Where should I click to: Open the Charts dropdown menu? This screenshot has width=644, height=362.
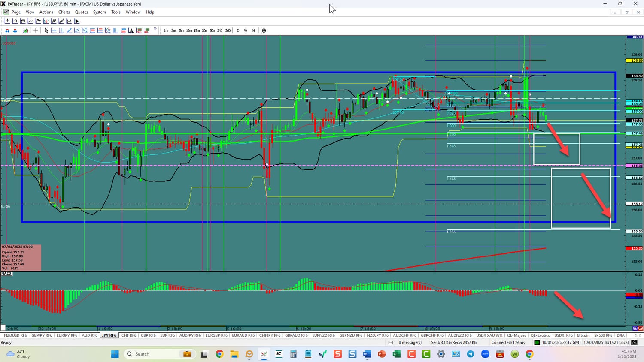(64, 12)
